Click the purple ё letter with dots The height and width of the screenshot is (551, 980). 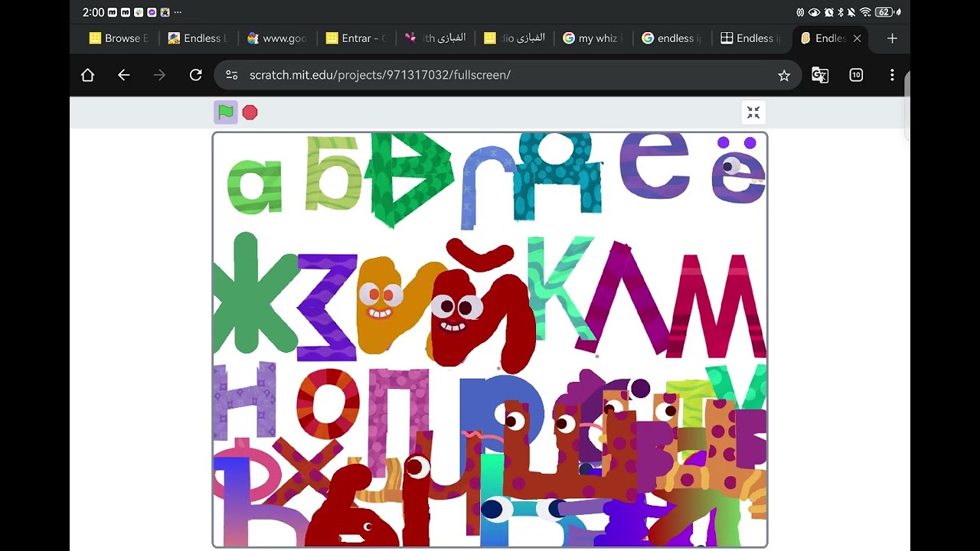(x=738, y=171)
